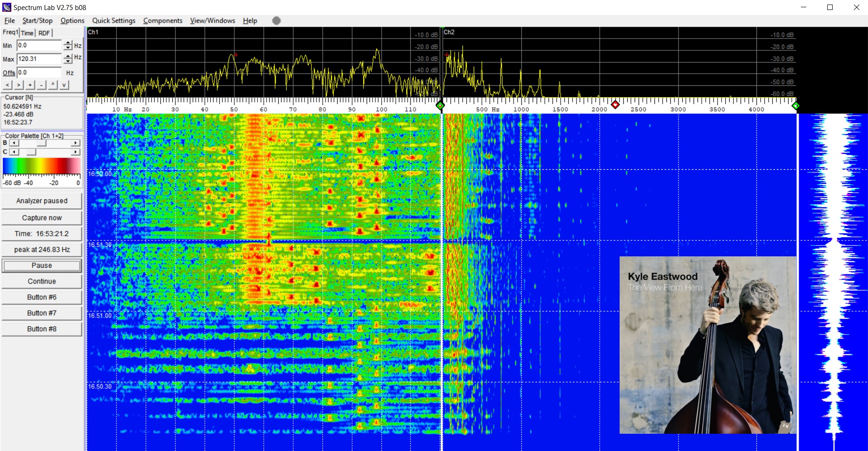Click the '+' frequency zoom-in button
This screenshot has height=451, width=868.
click(x=30, y=85)
